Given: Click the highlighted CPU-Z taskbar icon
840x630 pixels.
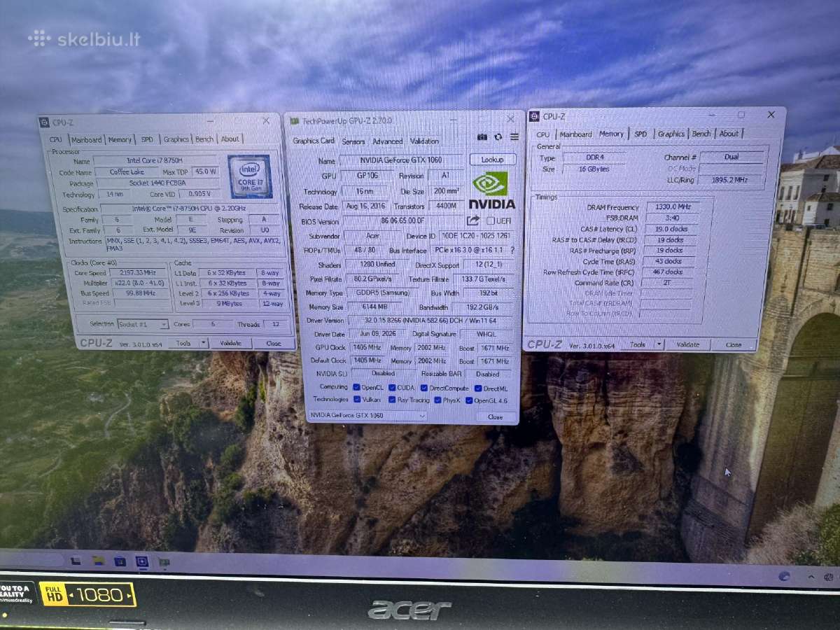Looking at the screenshot, I should point(142,561).
